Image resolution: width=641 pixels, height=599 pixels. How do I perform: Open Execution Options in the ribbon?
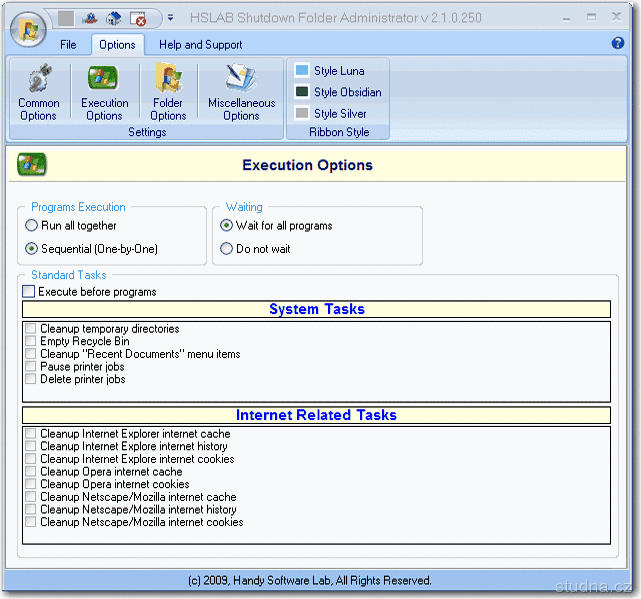(104, 93)
